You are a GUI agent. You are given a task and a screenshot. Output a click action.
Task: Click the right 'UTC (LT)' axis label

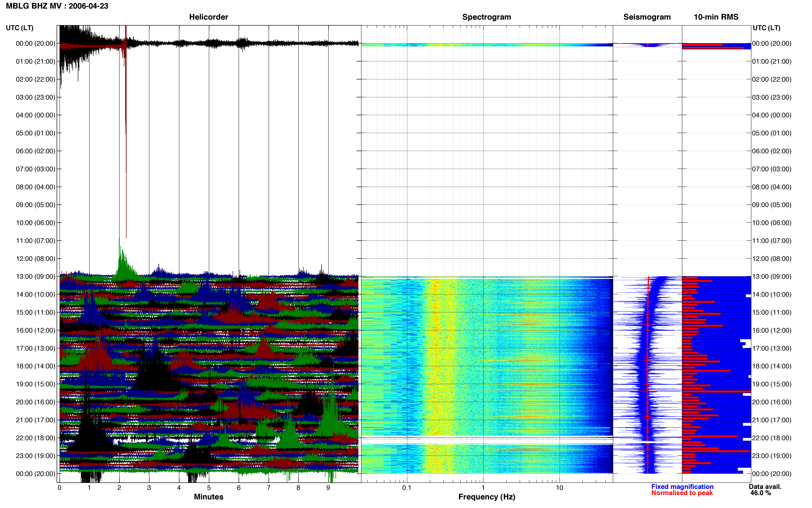766,28
